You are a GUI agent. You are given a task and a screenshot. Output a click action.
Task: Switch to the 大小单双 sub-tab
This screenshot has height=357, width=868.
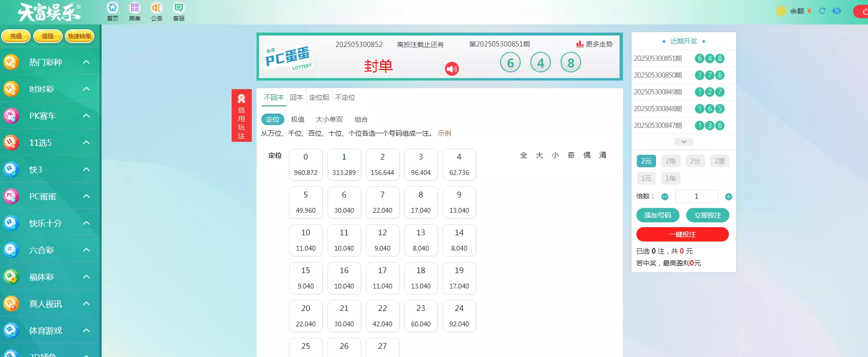[329, 119]
